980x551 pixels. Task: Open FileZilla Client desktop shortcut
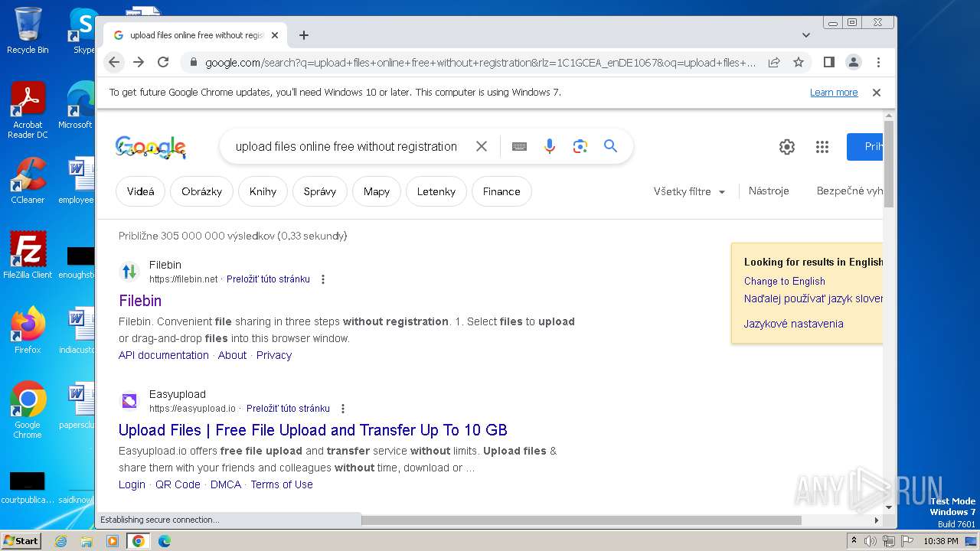(x=28, y=255)
